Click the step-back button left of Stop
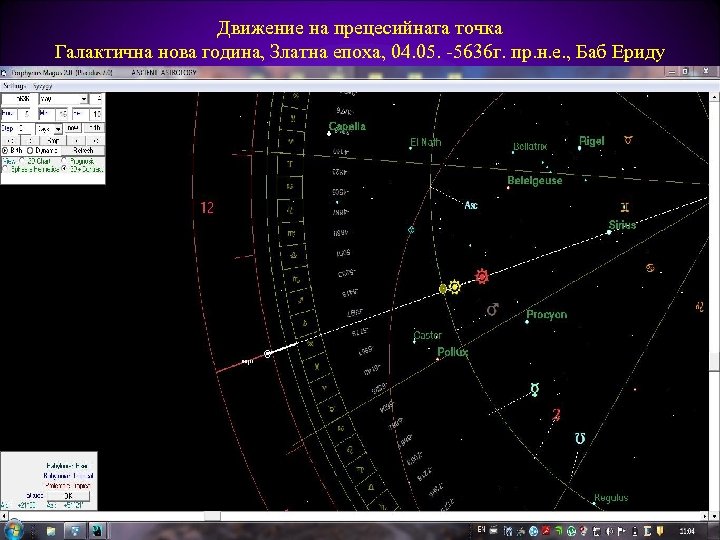 coord(30,141)
